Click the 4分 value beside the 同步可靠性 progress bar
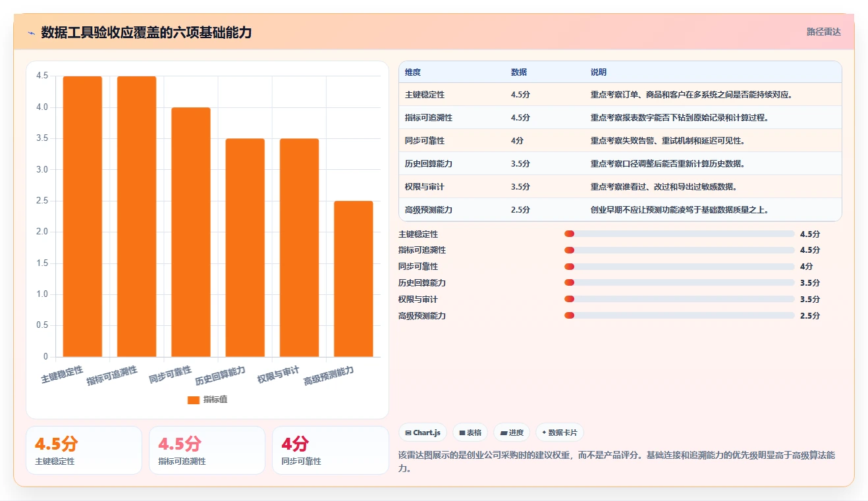868x501 pixels. tap(807, 267)
